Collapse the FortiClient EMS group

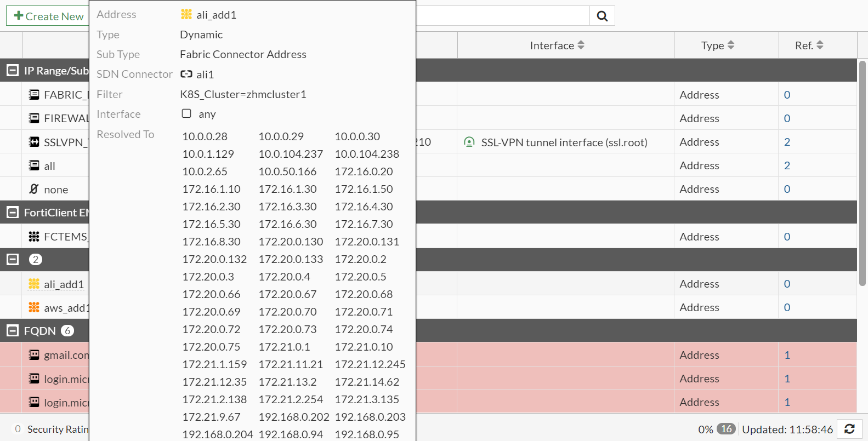point(12,213)
